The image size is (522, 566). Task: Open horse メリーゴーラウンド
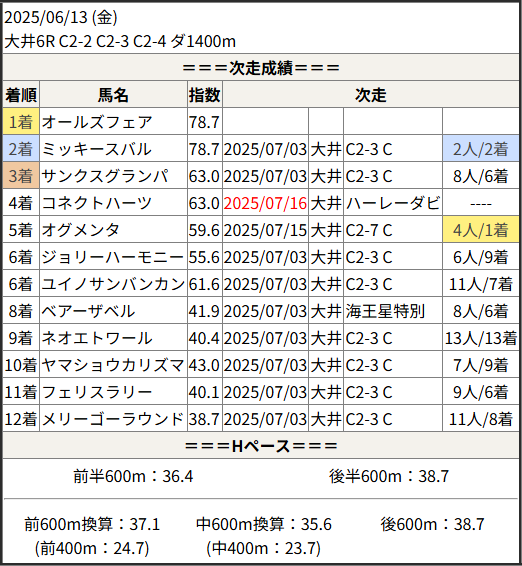(113, 419)
